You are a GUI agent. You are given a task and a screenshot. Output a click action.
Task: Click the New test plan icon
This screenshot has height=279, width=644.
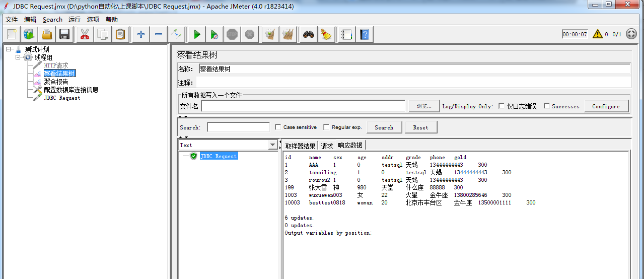[x=12, y=34]
